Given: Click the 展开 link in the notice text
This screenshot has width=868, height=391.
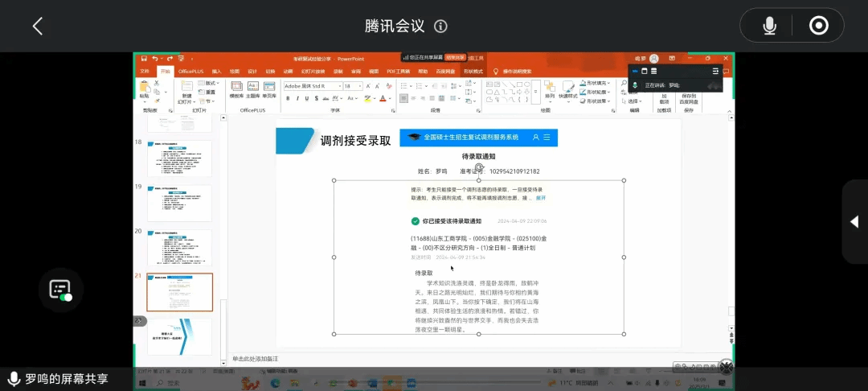Looking at the screenshot, I should [x=541, y=198].
